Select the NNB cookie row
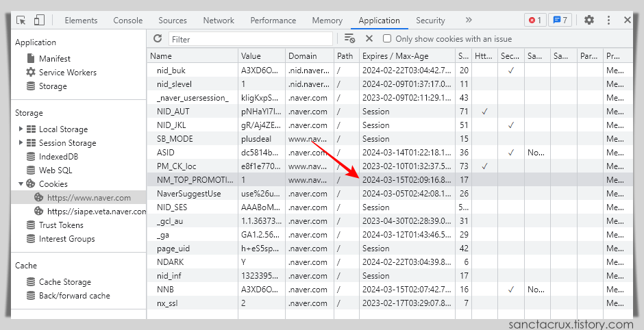The width and height of the screenshot is (644, 330). click(x=389, y=290)
